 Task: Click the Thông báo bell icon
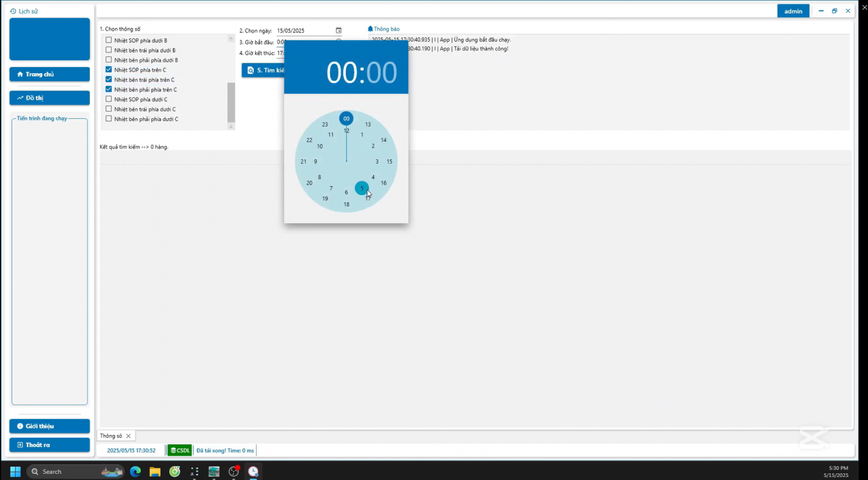[x=371, y=29]
